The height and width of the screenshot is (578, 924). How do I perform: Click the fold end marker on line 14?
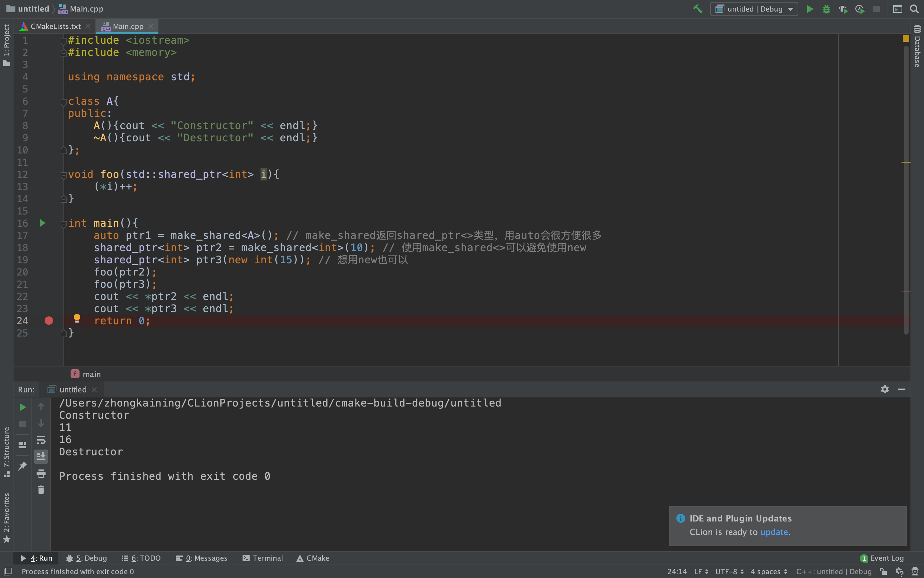[x=64, y=199]
